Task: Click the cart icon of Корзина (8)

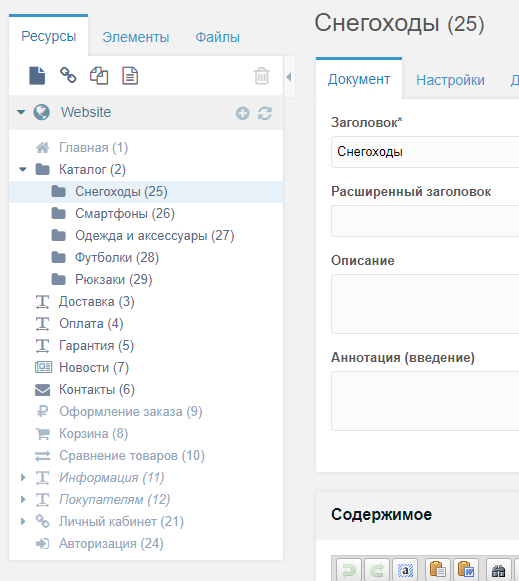Action: pyautogui.click(x=43, y=434)
